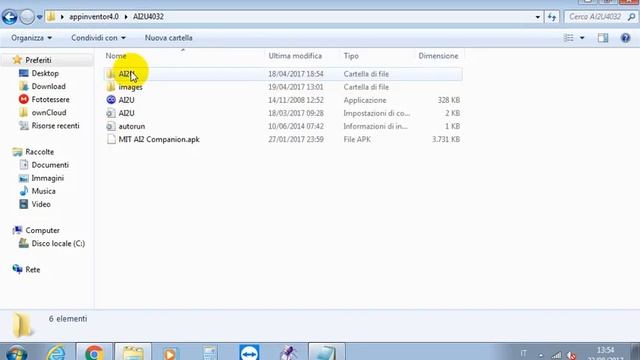This screenshot has width=640, height=360.
Task: Expand the address bar history dropdown
Action: coord(538,17)
